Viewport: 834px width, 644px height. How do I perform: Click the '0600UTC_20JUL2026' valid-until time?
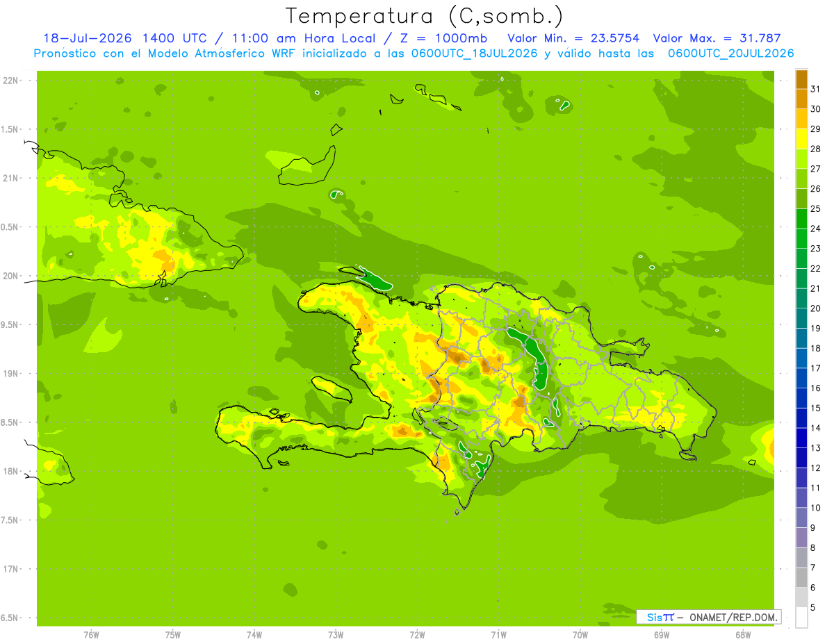pos(730,53)
